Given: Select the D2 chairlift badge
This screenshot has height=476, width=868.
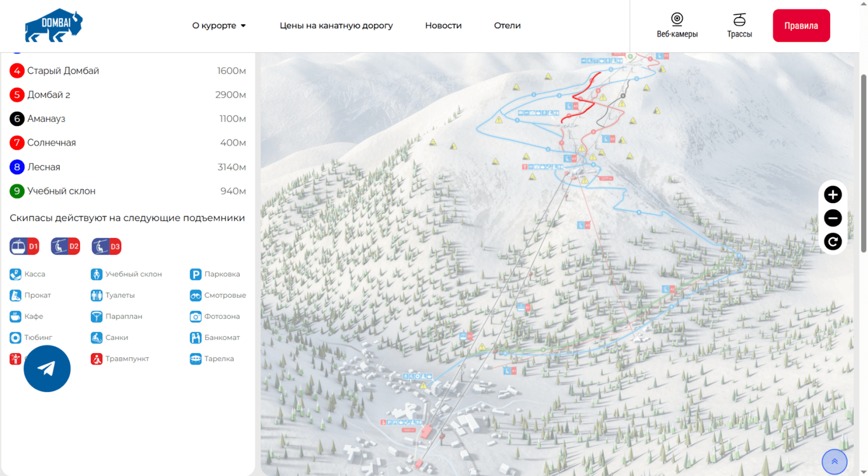Looking at the screenshot, I should click(66, 246).
